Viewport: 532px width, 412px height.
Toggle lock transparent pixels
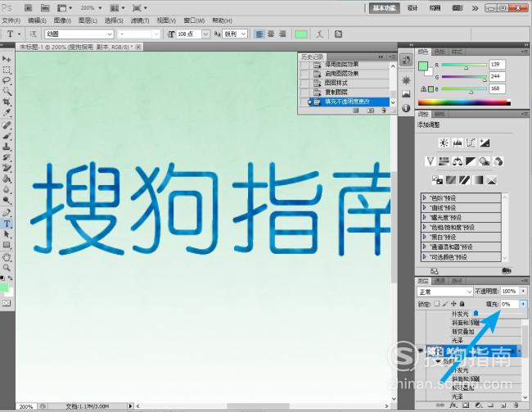(437, 304)
